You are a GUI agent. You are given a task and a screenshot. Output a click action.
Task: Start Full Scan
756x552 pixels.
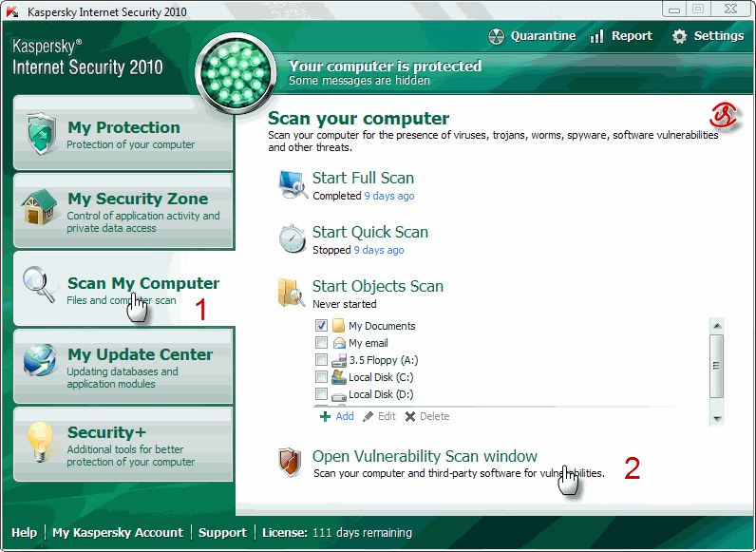coord(363,178)
